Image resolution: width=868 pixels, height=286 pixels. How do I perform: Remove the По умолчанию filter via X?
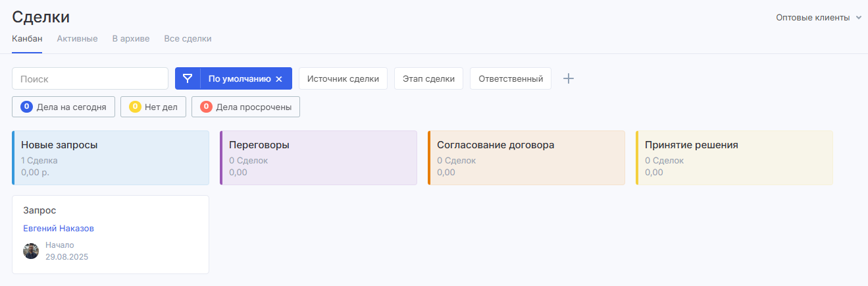point(279,79)
